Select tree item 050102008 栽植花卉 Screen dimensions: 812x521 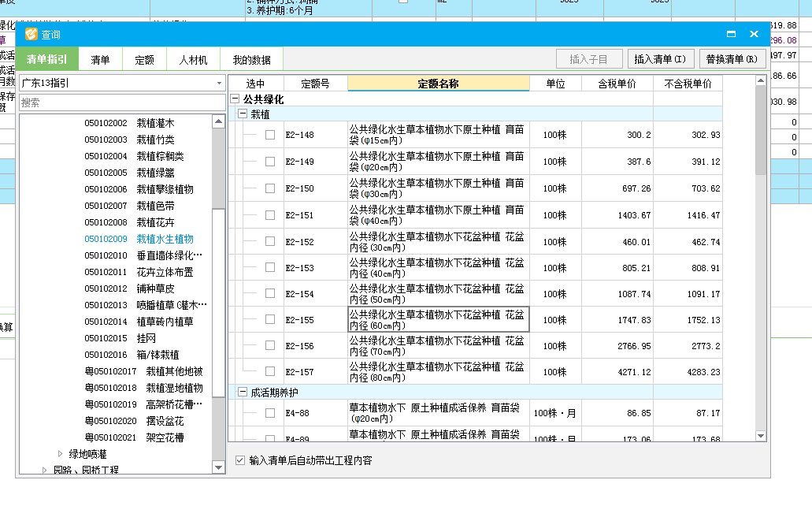(x=129, y=223)
